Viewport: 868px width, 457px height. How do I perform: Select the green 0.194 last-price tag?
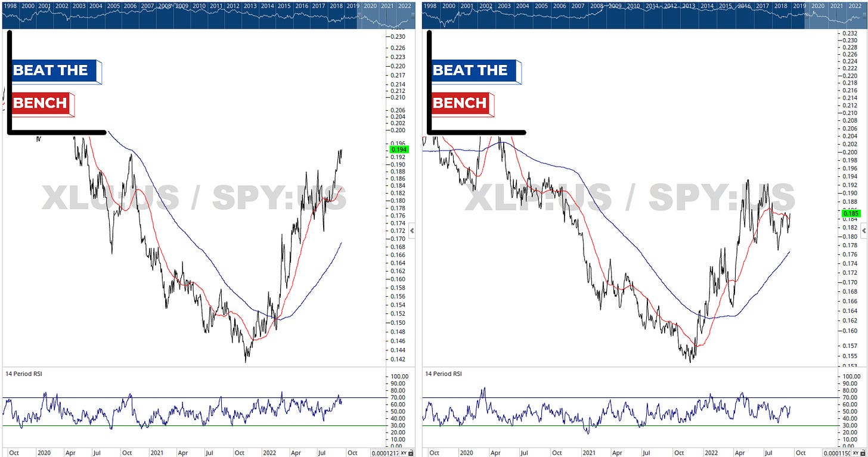[398, 150]
